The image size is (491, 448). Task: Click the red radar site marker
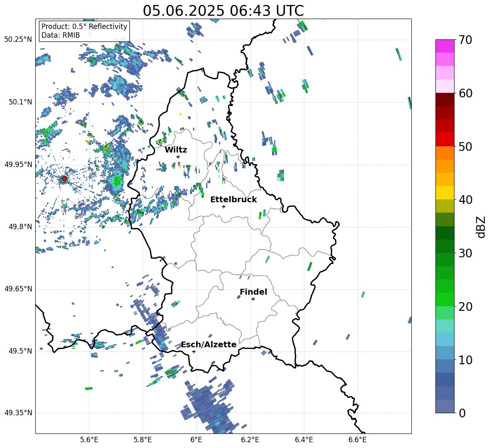click(64, 179)
